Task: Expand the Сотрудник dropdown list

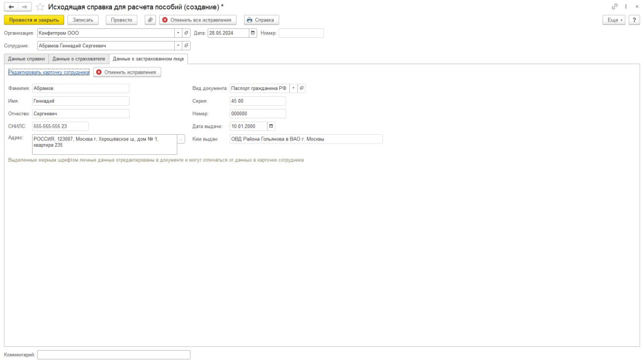Action: 178,46
